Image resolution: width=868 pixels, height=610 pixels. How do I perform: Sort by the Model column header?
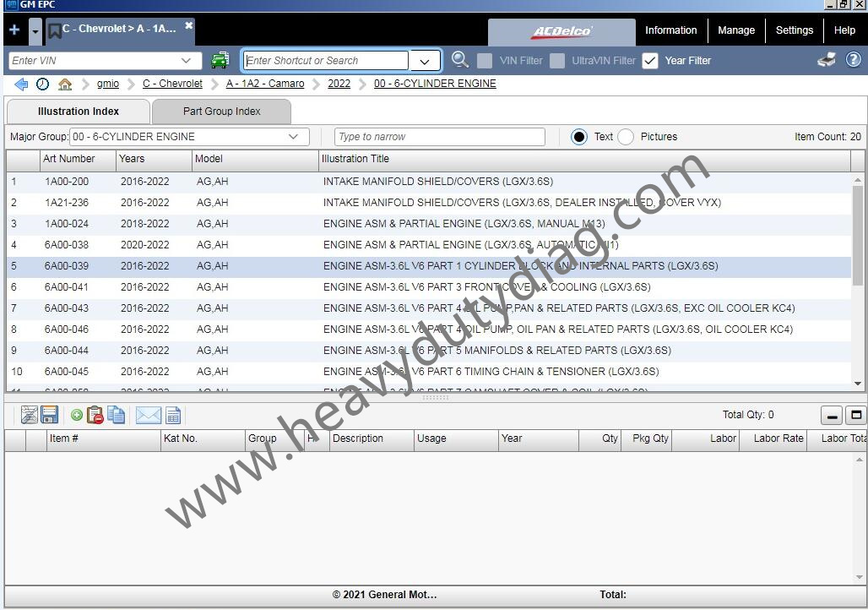point(255,159)
